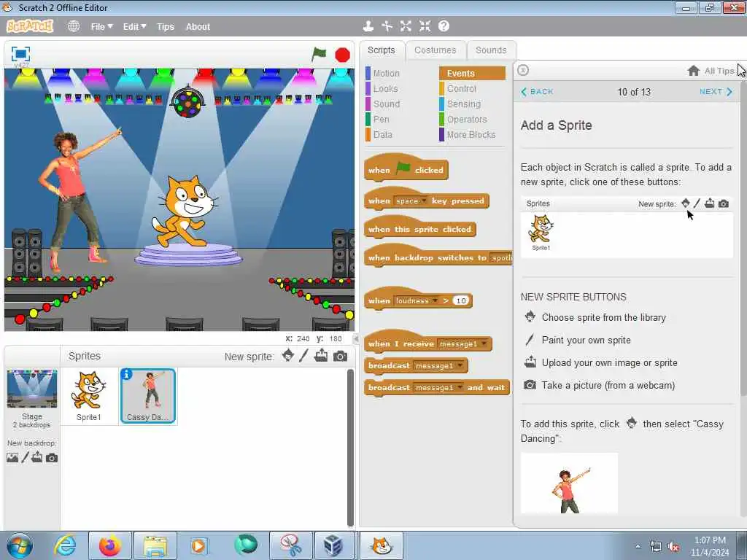Select the More Blocks category
This screenshot has height=560, width=747.
[x=472, y=134]
